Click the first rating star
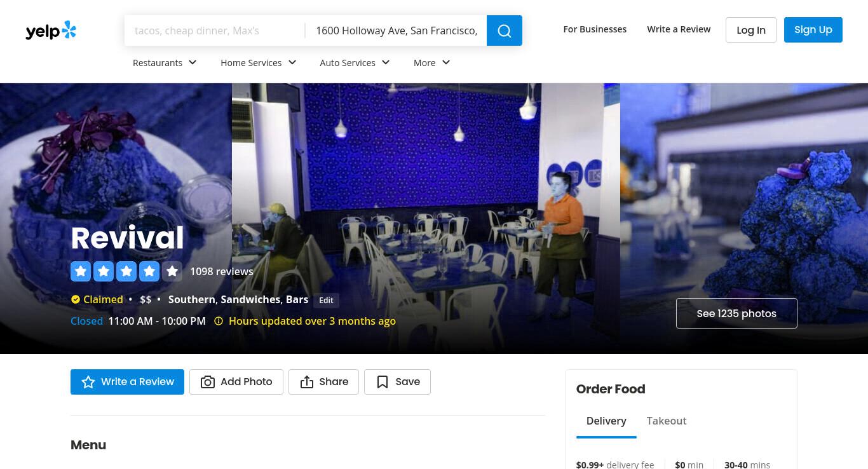Viewport: 868px width, 469px height. click(81, 271)
